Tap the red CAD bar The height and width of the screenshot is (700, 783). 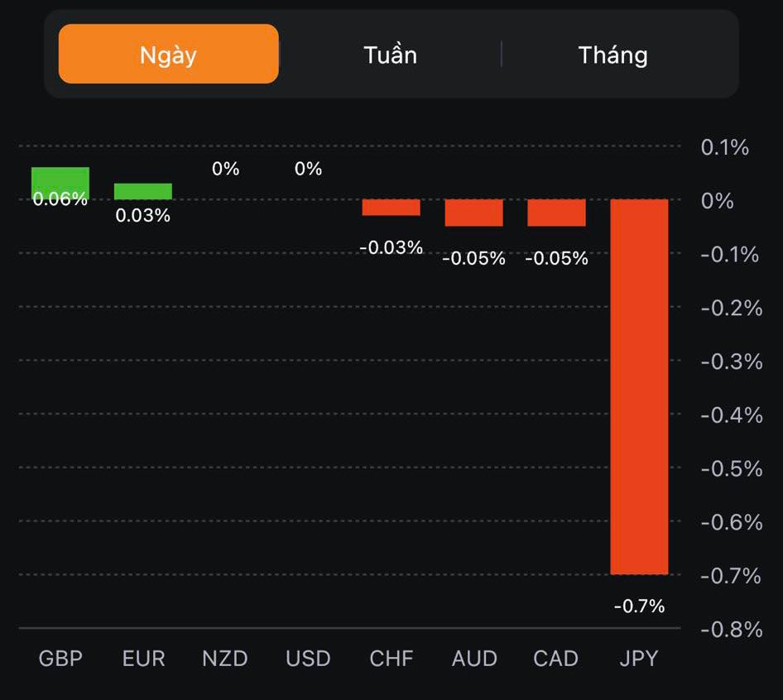(x=556, y=213)
